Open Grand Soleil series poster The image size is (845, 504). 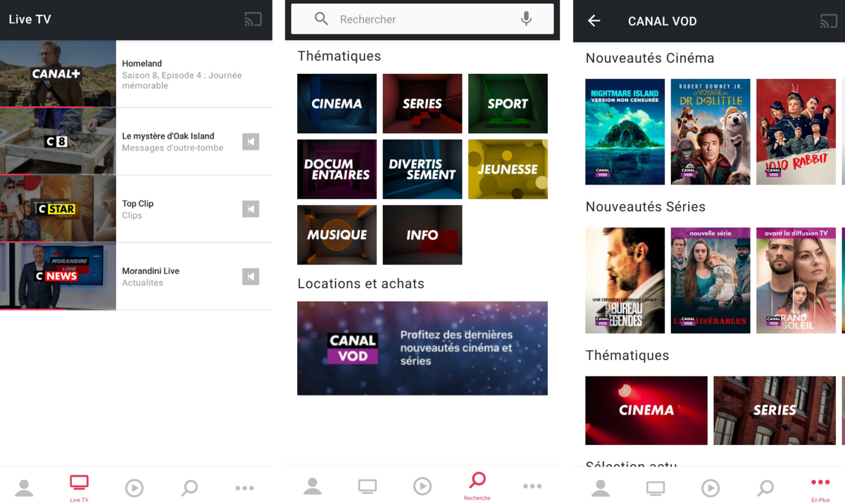click(x=796, y=280)
